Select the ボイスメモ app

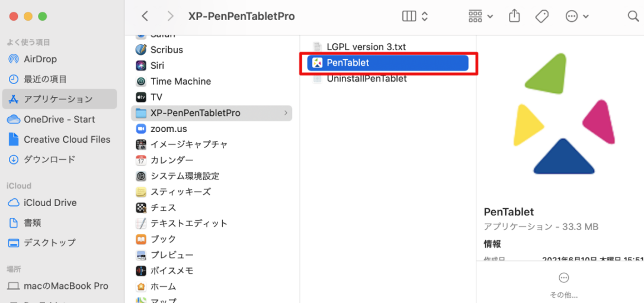[212, 270]
